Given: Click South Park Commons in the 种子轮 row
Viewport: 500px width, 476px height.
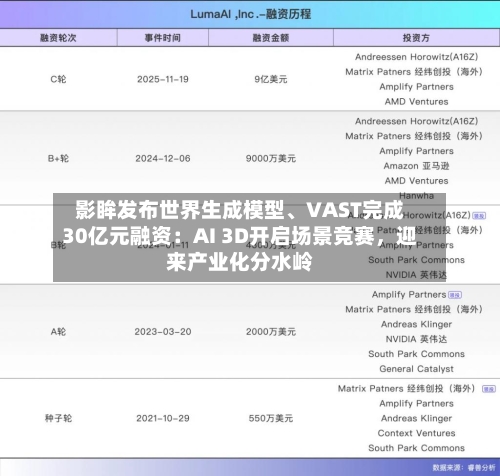Looking at the screenshot, I should click(416, 448).
